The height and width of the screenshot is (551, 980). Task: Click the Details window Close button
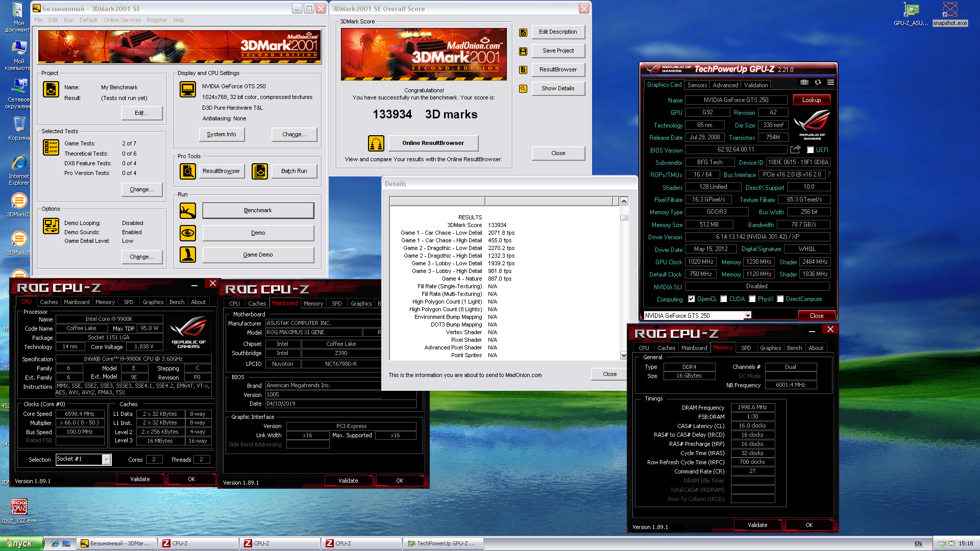[x=609, y=374]
